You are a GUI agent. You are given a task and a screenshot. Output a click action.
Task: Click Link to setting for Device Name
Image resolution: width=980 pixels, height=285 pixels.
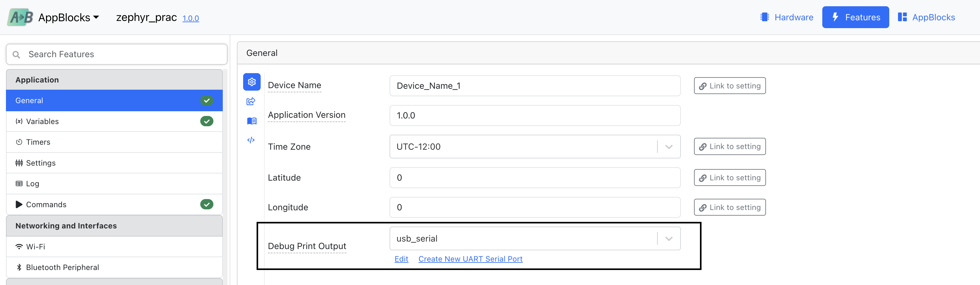click(x=730, y=86)
